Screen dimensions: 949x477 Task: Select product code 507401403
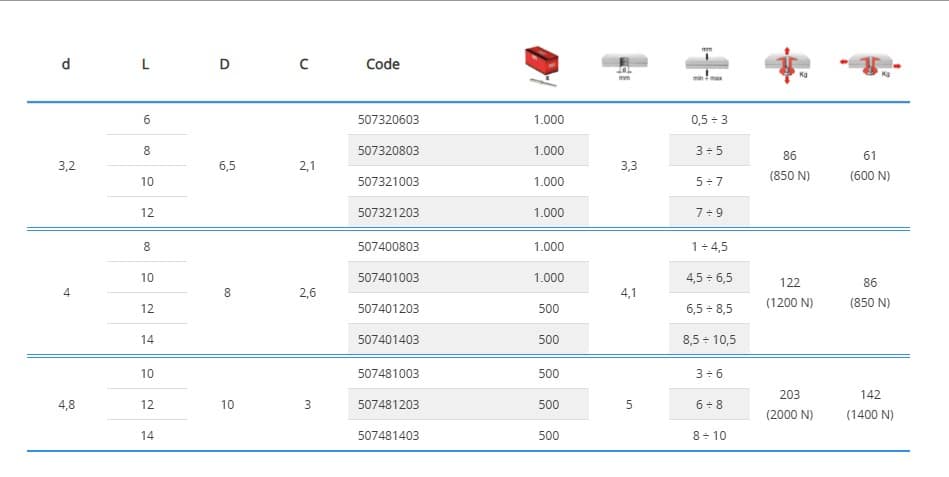click(388, 340)
